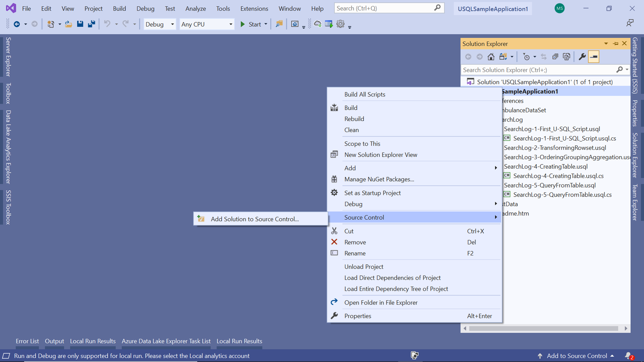Click the Find in Files toolbar icon

click(x=279, y=24)
